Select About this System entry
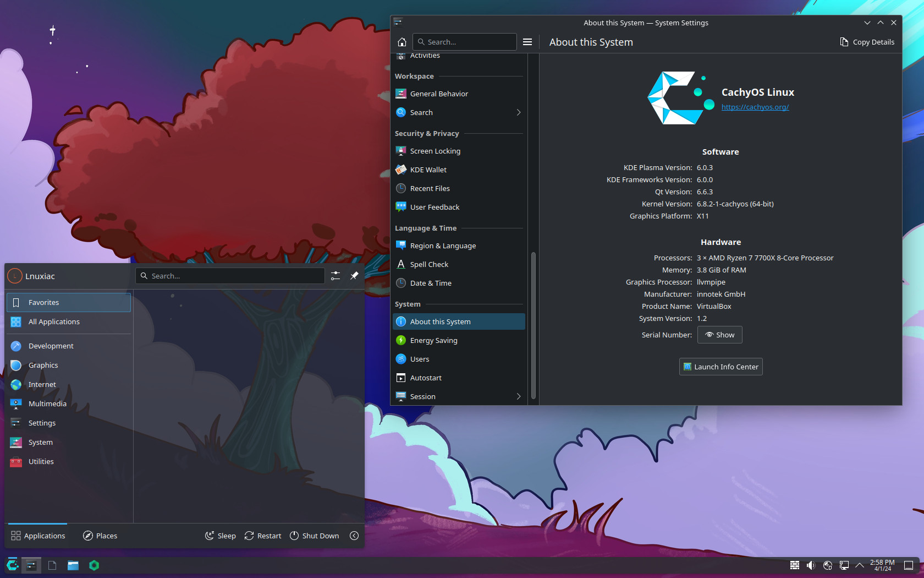 tap(459, 321)
